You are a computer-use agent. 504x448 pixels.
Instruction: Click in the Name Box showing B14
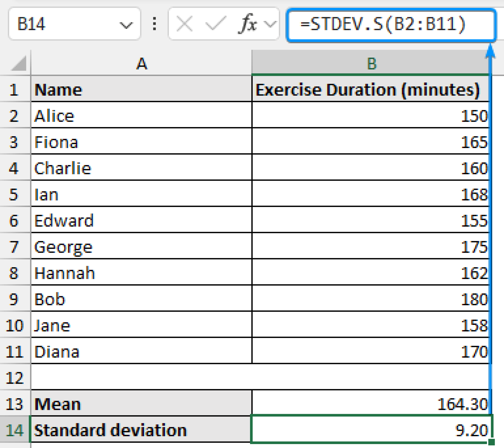point(75,24)
